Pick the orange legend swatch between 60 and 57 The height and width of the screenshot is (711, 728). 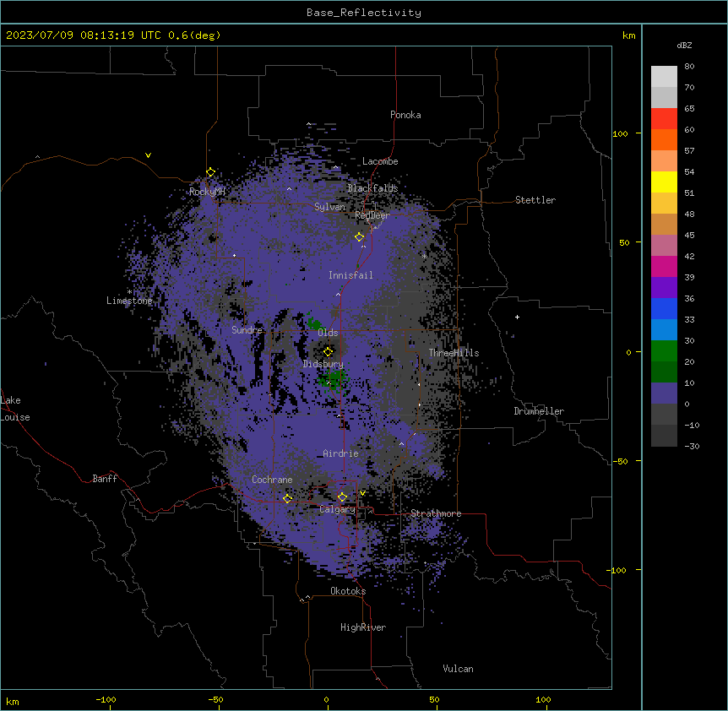point(664,139)
